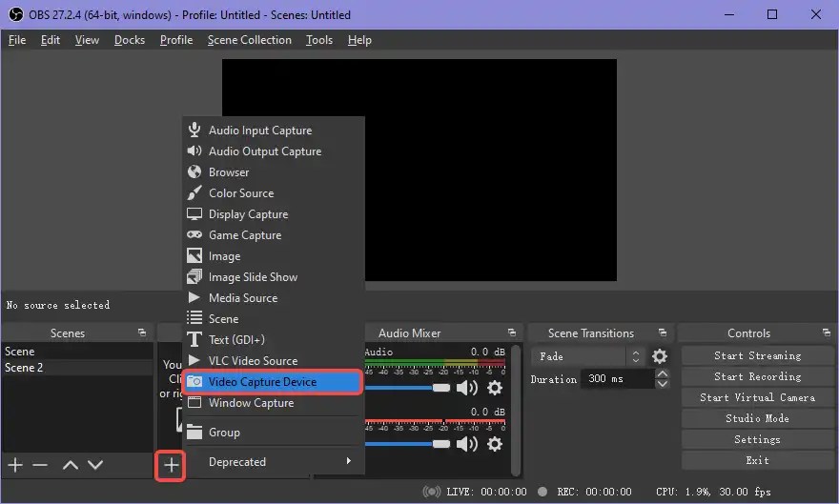Select Video Capture Device
This screenshot has width=839, height=504.
coord(274,382)
